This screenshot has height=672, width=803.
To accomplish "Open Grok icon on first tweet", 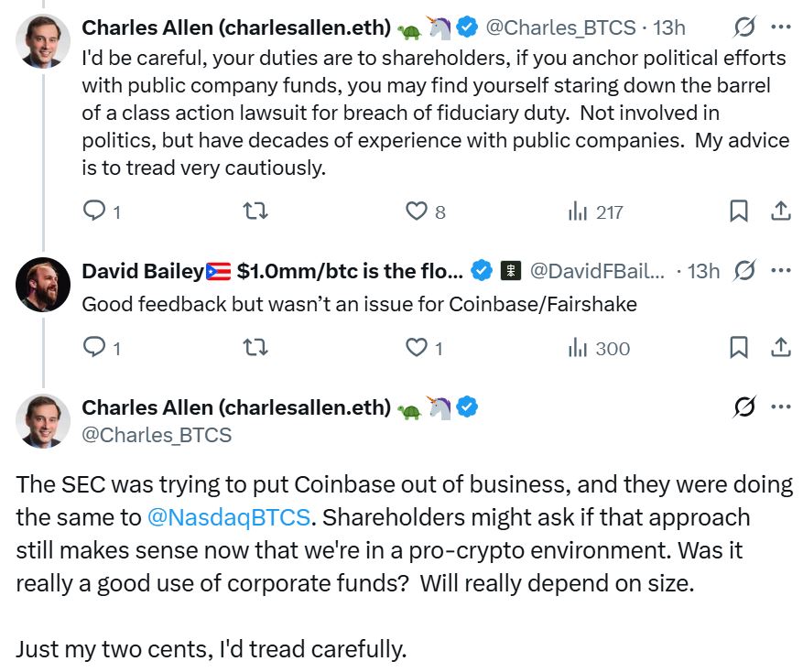I will pyautogui.click(x=745, y=27).
